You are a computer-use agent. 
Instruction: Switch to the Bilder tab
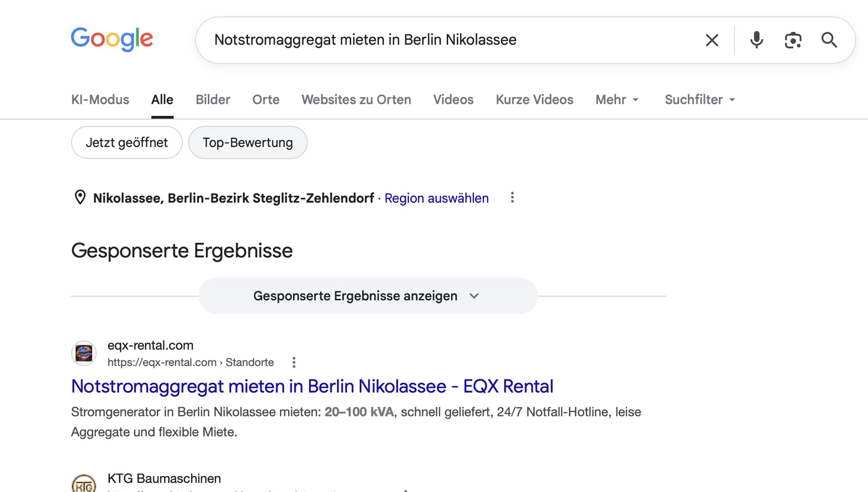click(213, 99)
